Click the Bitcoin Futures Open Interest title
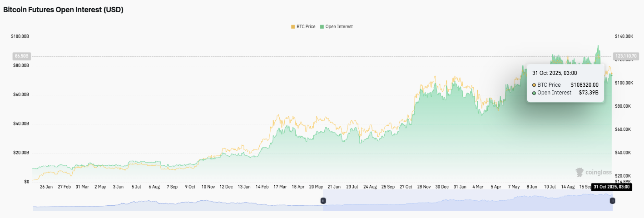 [63, 10]
